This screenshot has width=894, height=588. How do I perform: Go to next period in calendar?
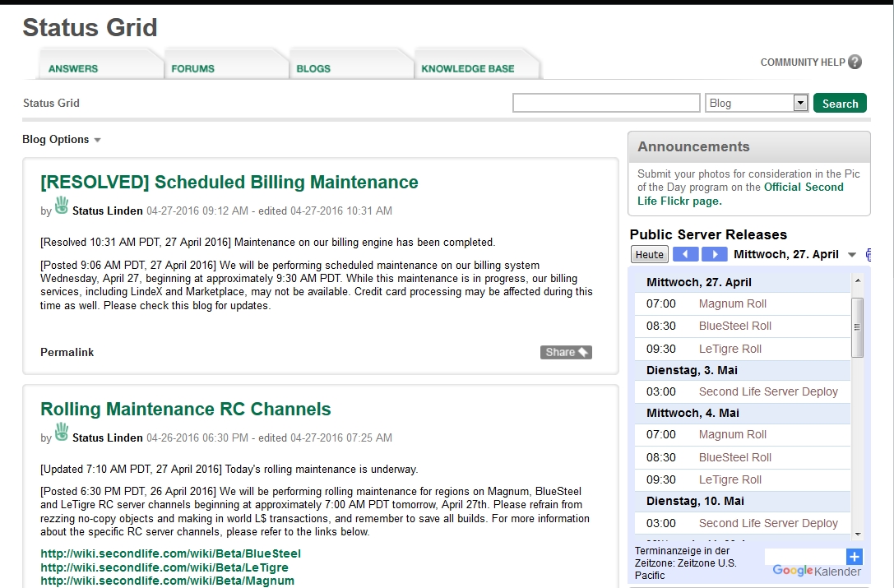[715, 254]
